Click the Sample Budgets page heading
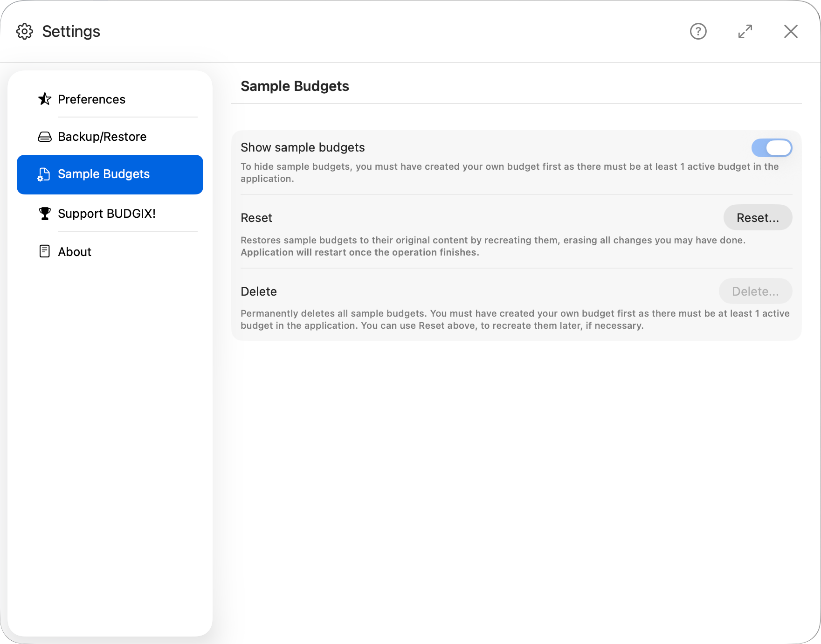Image resolution: width=821 pixels, height=644 pixels. pos(295,86)
